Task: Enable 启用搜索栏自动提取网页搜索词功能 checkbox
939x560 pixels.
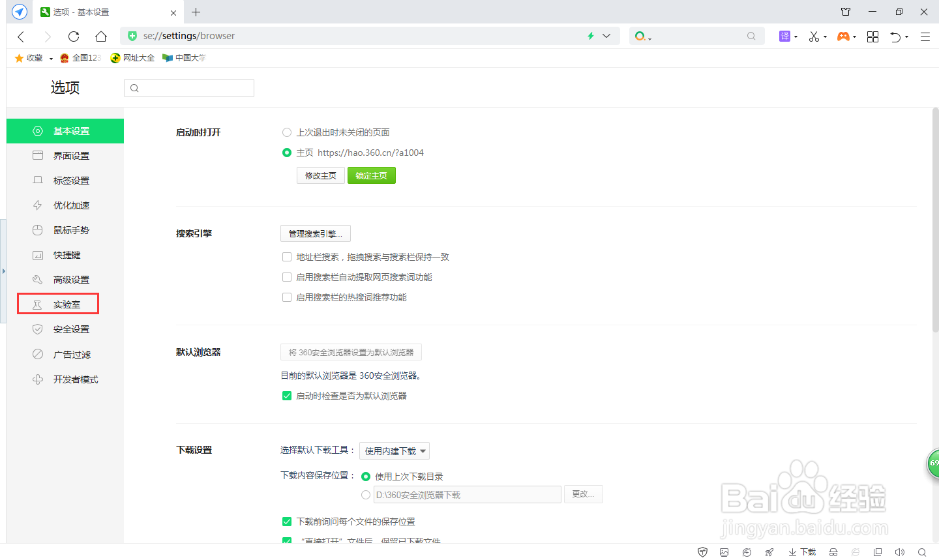Action: [x=287, y=277]
